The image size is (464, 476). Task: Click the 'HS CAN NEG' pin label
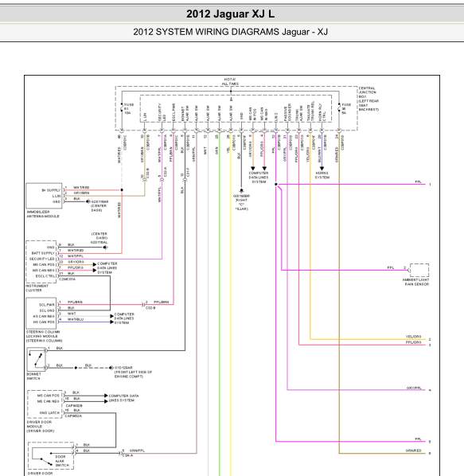coord(44,316)
